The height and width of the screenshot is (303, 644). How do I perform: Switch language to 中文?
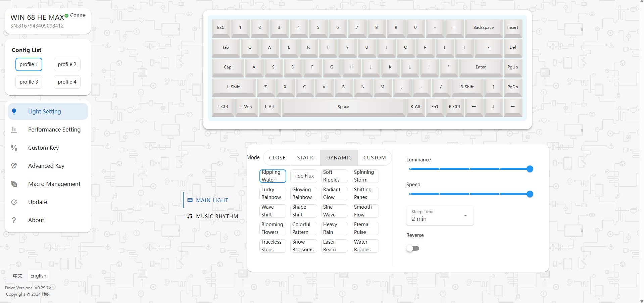(17, 276)
